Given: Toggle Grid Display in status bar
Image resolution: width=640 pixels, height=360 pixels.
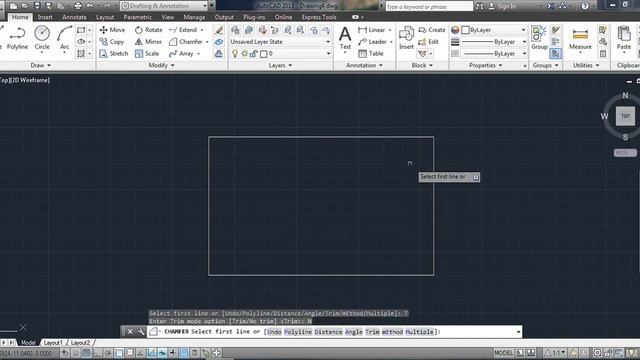Looking at the screenshot, I should pos(87,353).
